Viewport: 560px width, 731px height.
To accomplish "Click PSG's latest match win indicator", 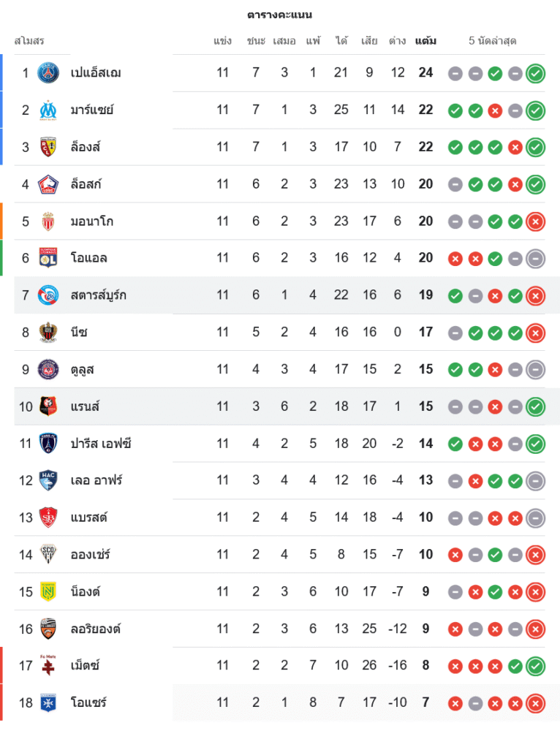I will coord(536,73).
